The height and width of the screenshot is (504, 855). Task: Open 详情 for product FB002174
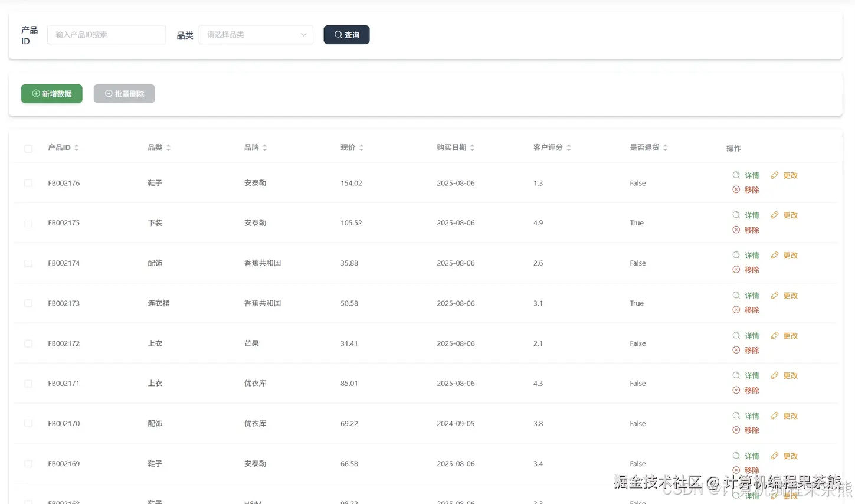click(746, 256)
